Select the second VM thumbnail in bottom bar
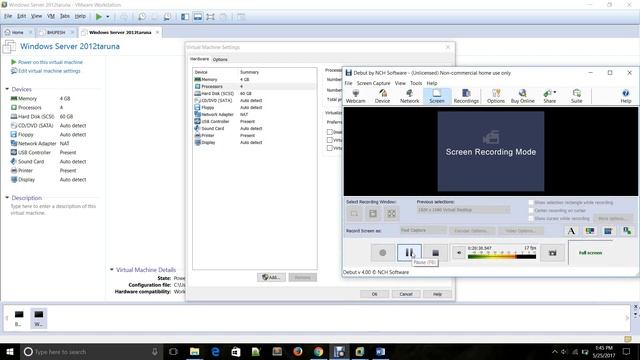Screen dimensions: 640x360 pyautogui.click(x=38, y=318)
